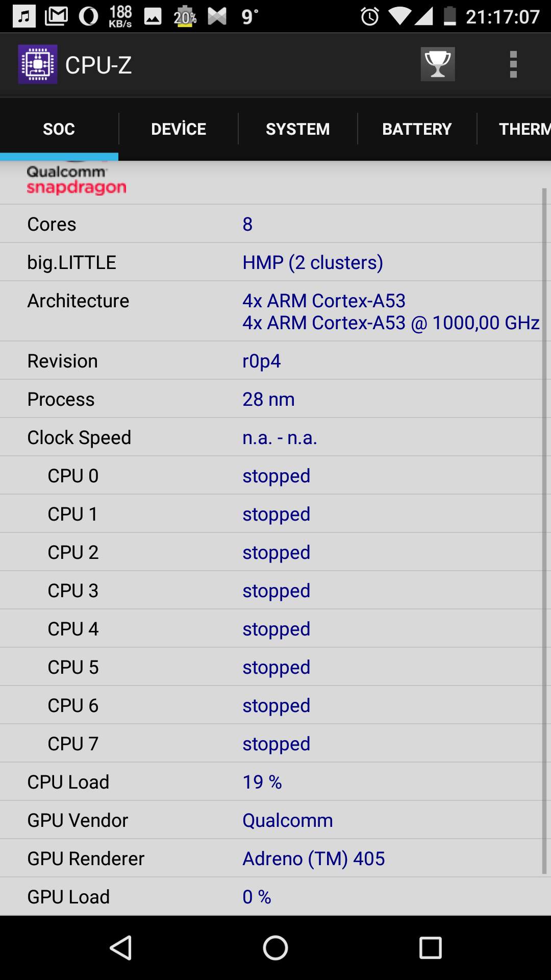Tap the CPU-Z app logo icon
The image size is (551, 980).
(x=38, y=64)
